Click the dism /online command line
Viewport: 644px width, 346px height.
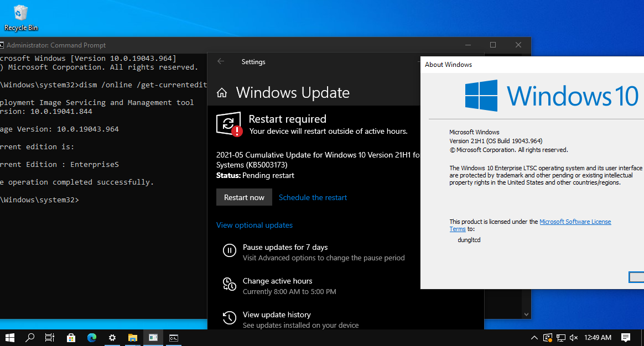[x=103, y=85]
